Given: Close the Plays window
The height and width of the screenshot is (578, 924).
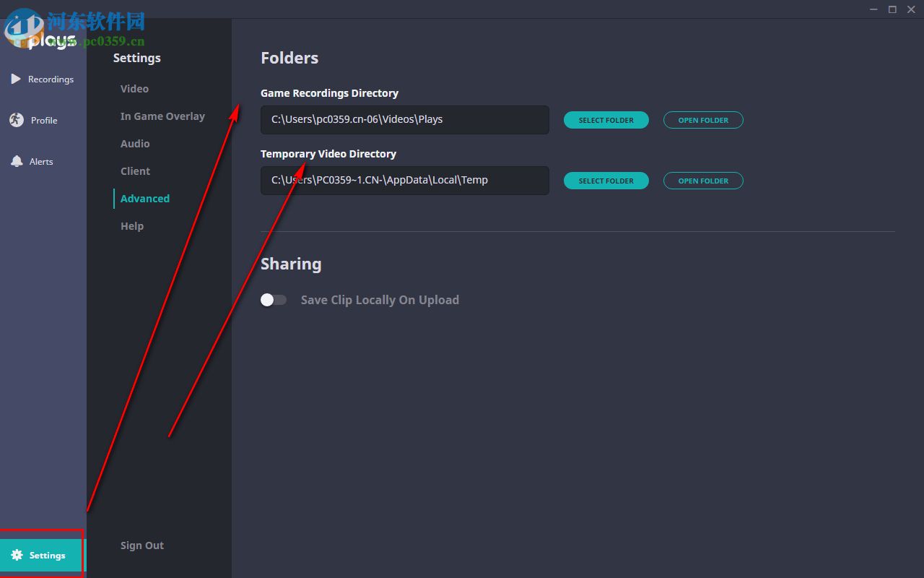Looking at the screenshot, I should click(x=910, y=9).
